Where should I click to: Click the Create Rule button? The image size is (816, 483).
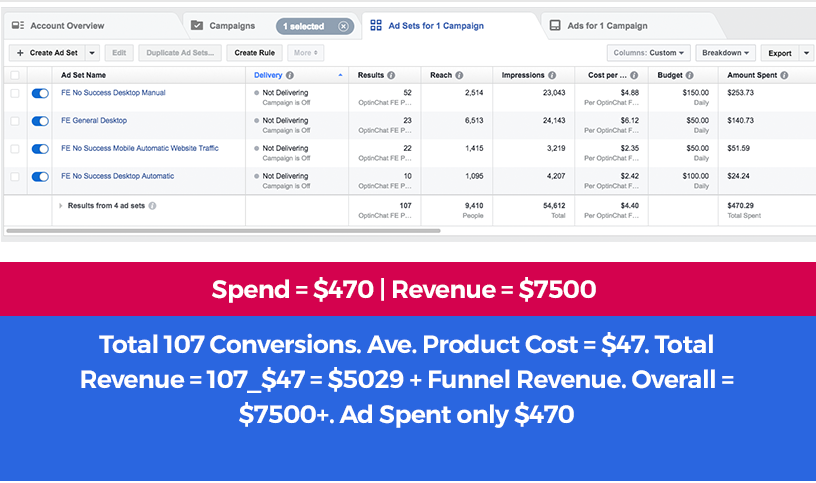click(x=254, y=53)
